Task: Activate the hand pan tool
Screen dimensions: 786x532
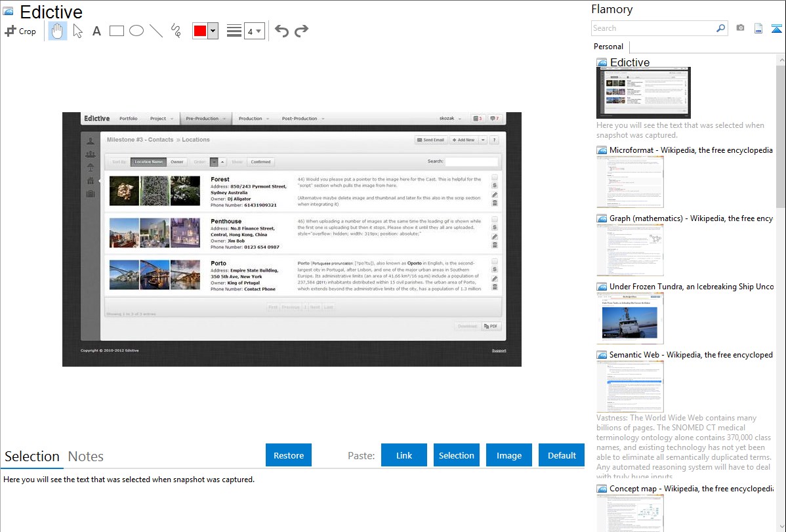Action: pos(57,31)
